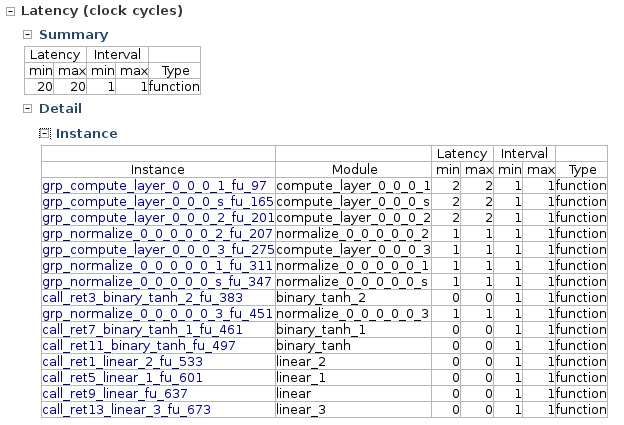Image resolution: width=624 pixels, height=425 pixels.
Task: Click the Instance column header
Action: pyautogui.click(x=158, y=170)
